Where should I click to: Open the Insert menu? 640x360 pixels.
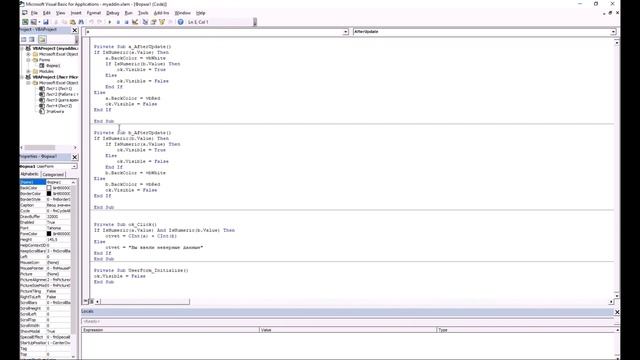76,13
